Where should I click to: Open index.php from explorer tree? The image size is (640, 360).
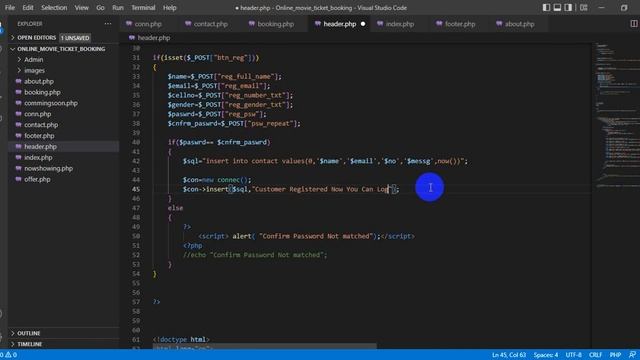38,158
